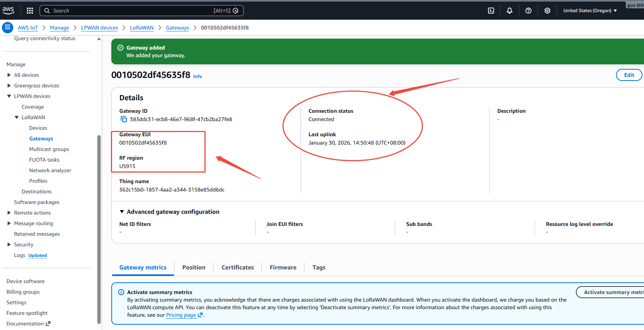Switch to the Position tab
The width and height of the screenshot is (644, 330).
(194, 267)
